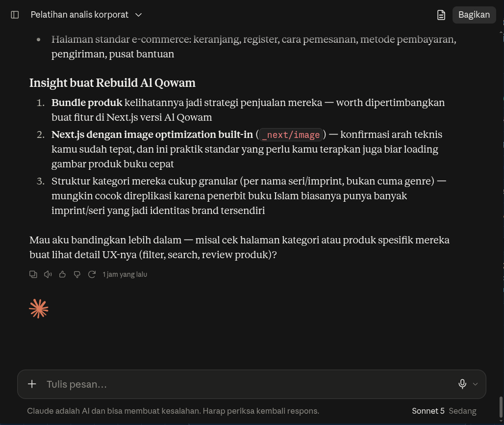The width and height of the screenshot is (504, 425).
Task: Retry the response with refresh icon
Action: (x=92, y=274)
